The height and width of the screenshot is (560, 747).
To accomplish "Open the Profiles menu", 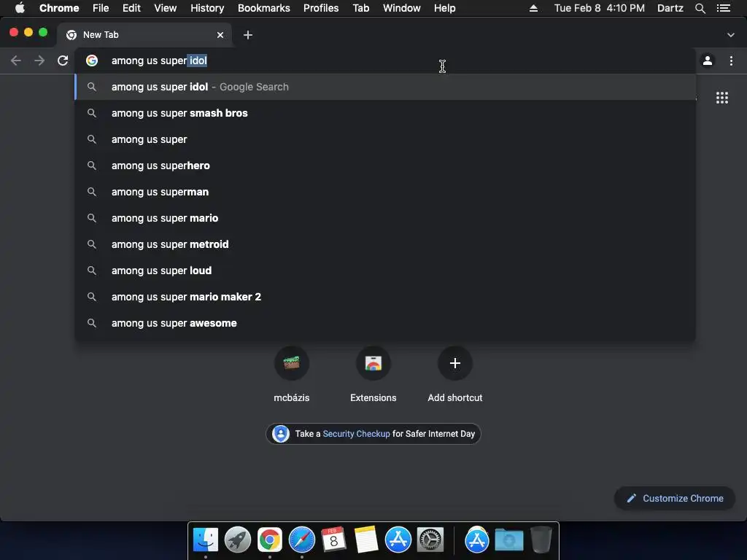I will coord(321,8).
